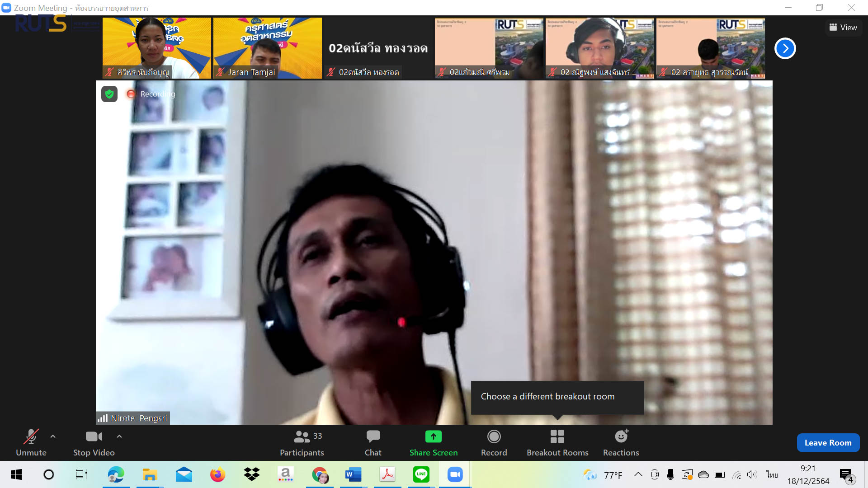Open the View layout menu

[x=843, y=28]
